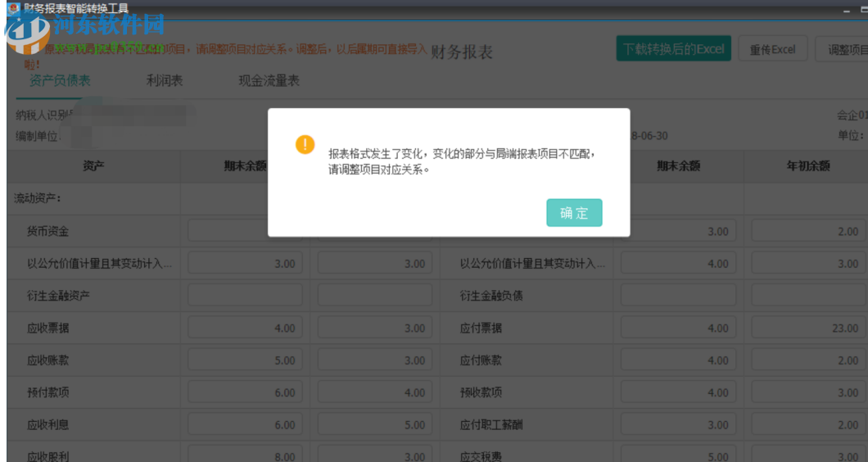868x462 pixels.
Task: Click 应收账款 期末余额 field 5.00
Action: pos(245,360)
